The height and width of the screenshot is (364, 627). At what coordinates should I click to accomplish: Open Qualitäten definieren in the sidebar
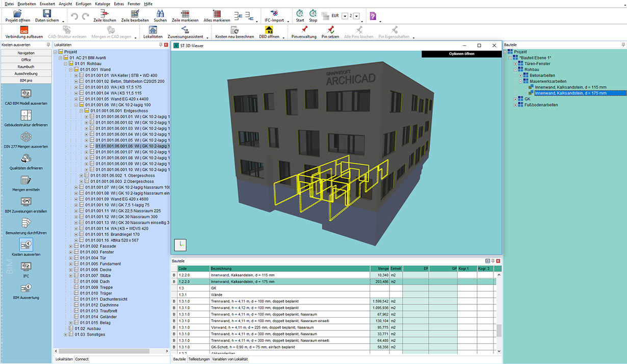click(x=26, y=162)
